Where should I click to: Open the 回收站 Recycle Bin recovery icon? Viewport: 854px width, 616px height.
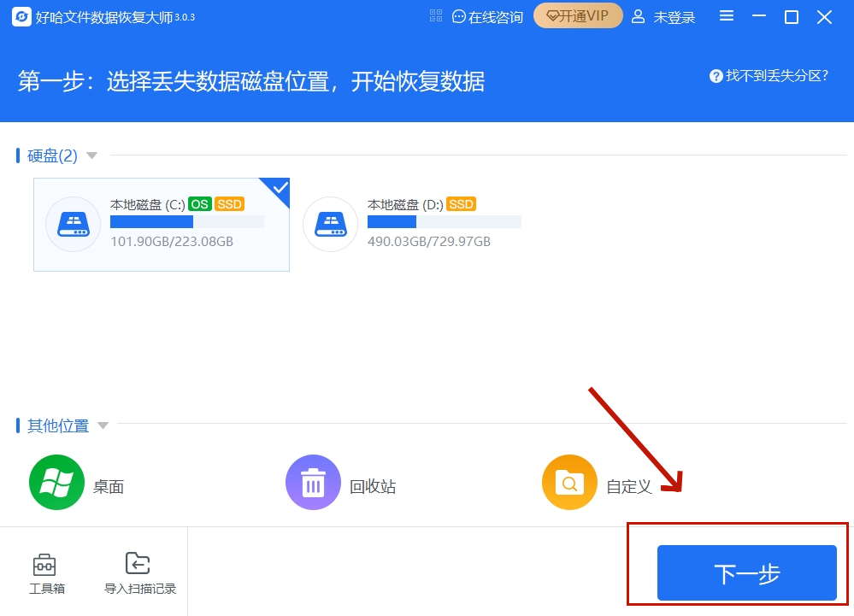click(312, 483)
